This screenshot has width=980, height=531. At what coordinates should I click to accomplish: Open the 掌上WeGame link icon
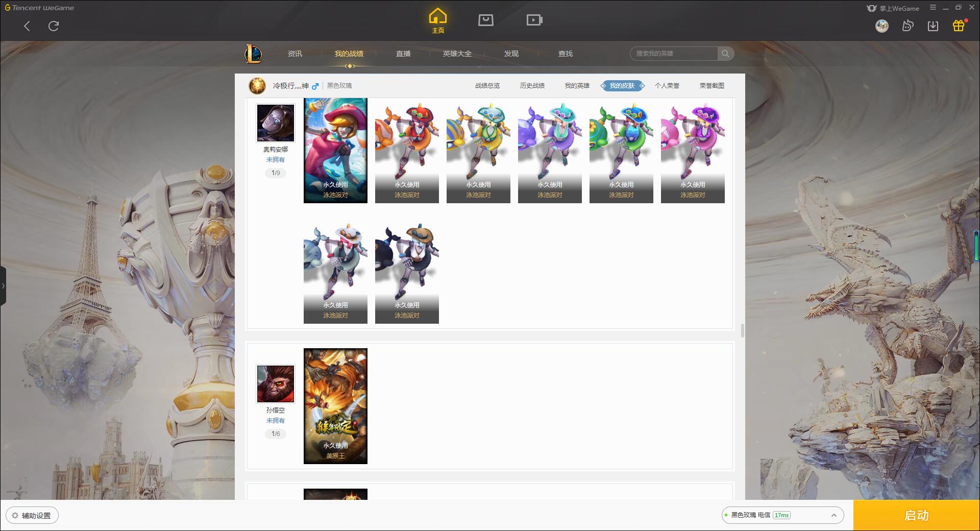click(893, 8)
